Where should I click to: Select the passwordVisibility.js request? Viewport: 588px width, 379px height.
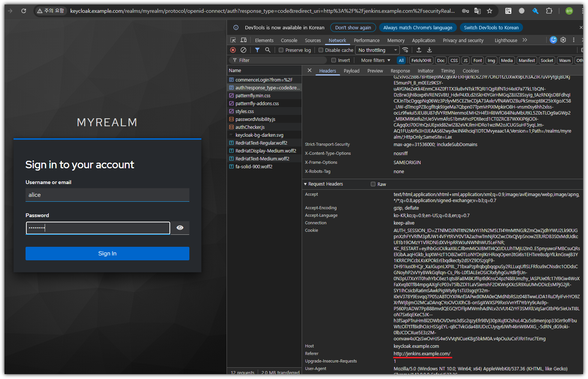(265, 119)
